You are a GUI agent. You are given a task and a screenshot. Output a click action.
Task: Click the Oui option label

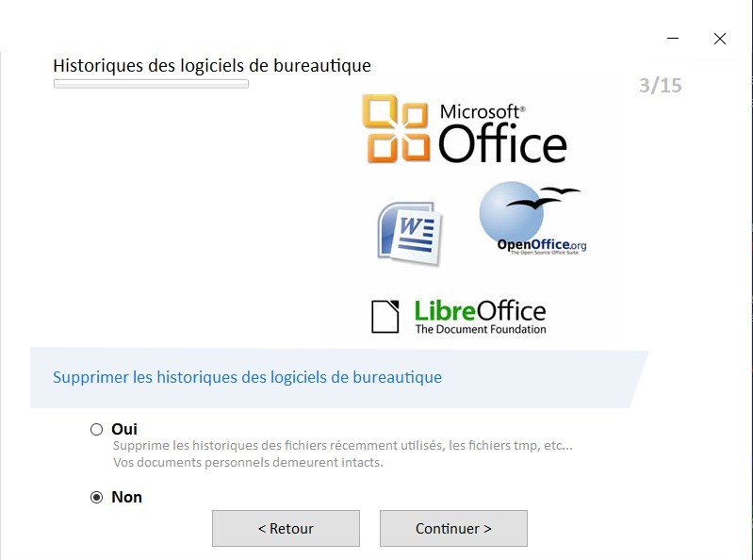point(124,429)
